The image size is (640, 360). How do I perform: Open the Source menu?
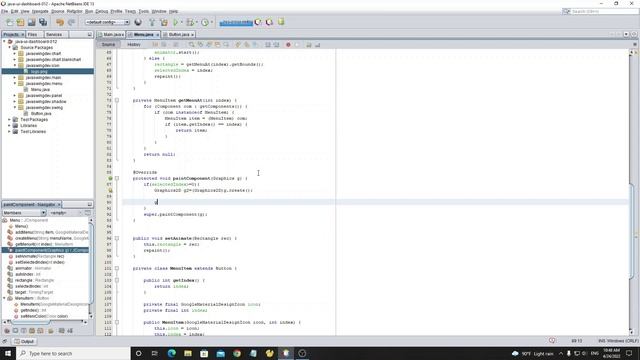point(58,11)
